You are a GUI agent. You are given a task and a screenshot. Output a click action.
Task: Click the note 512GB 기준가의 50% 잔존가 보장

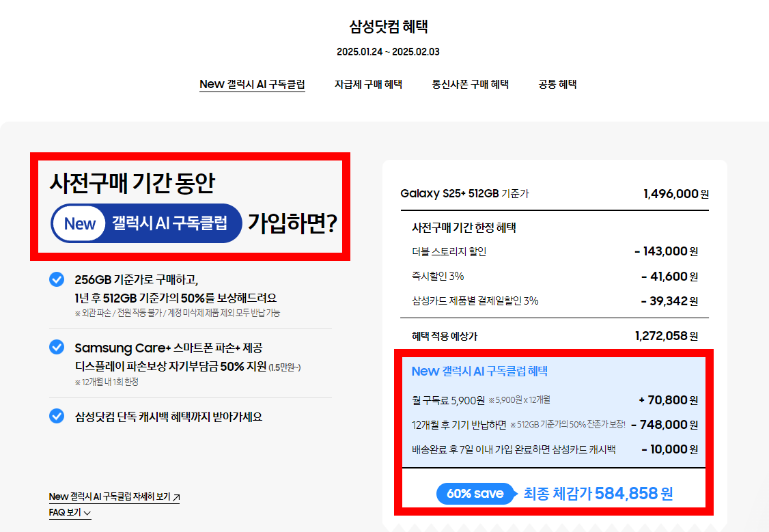568,425
